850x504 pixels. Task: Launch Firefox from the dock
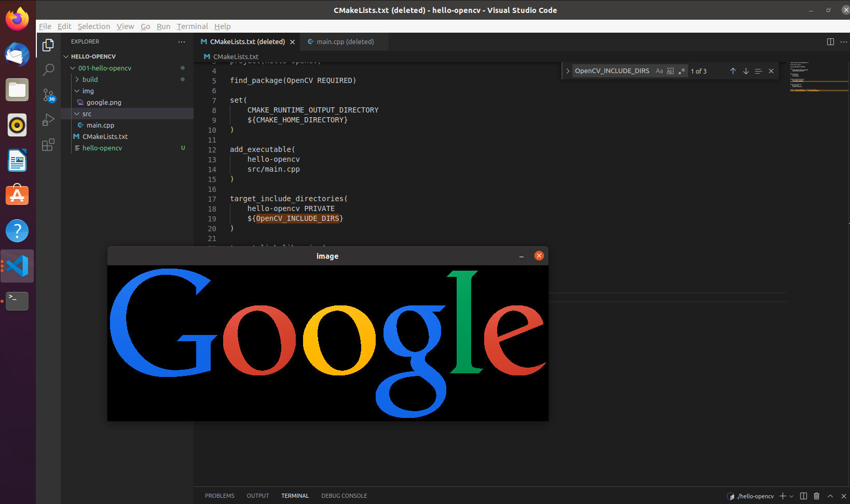[17, 20]
